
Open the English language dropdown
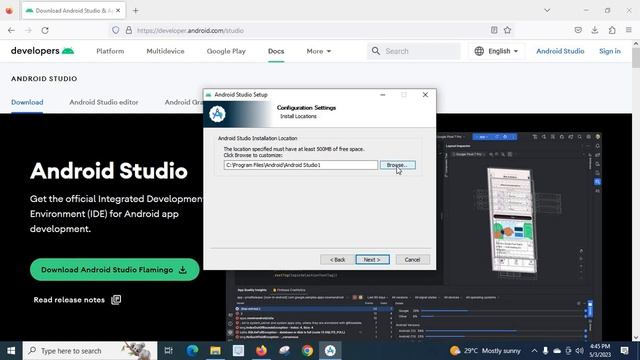click(x=496, y=51)
